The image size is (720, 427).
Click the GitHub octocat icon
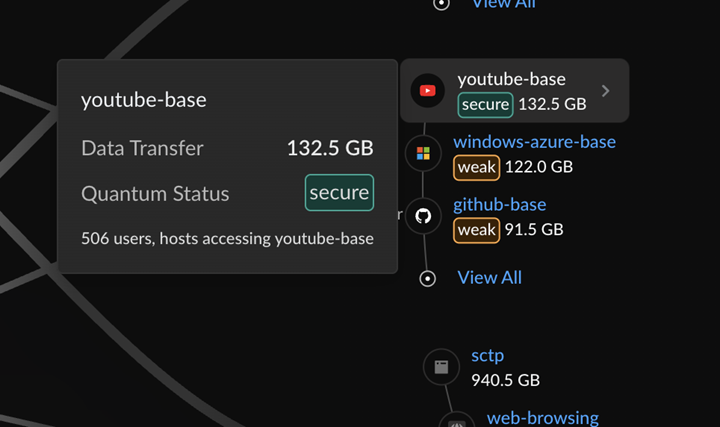pos(423,216)
